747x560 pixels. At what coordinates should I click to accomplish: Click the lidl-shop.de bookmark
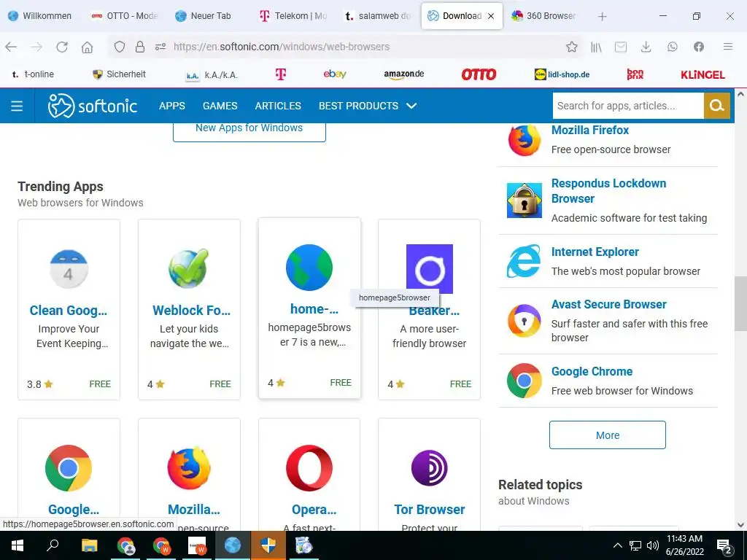tap(562, 74)
